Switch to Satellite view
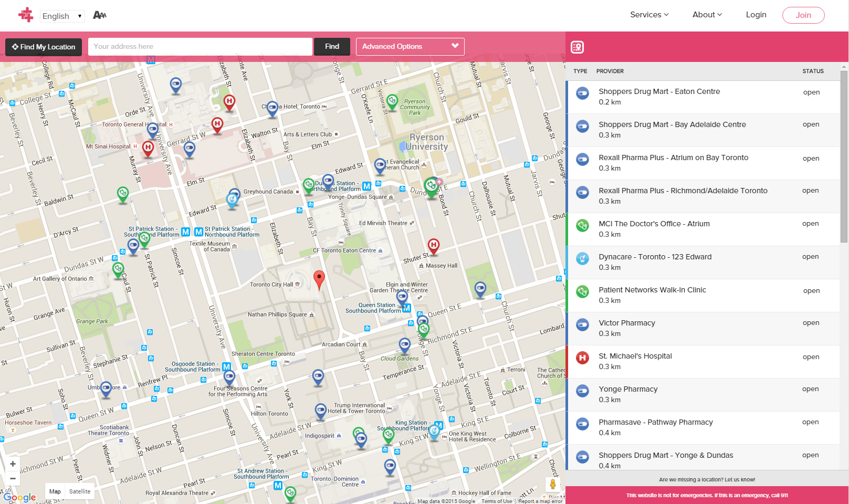Image resolution: width=849 pixels, height=504 pixels. point(80,491)
